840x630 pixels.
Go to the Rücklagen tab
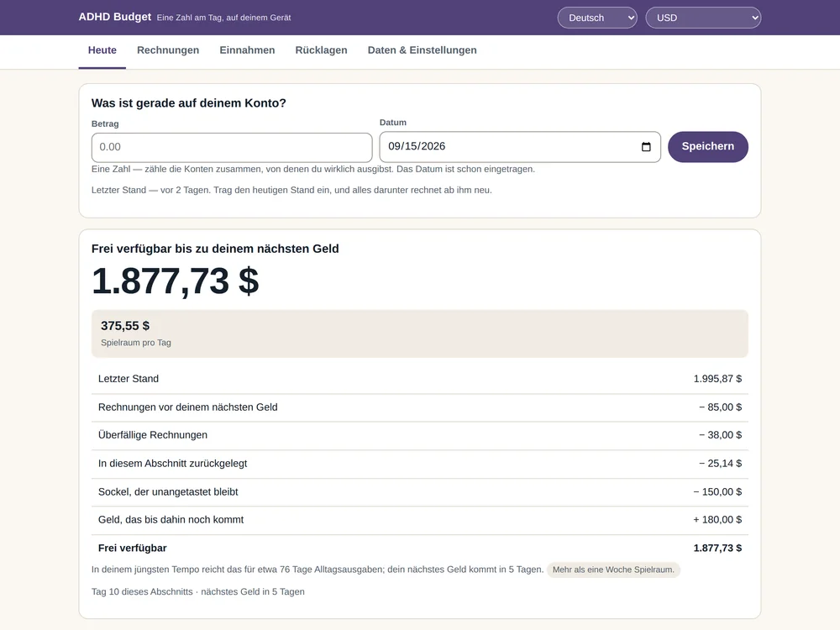[x=322, y=50]
